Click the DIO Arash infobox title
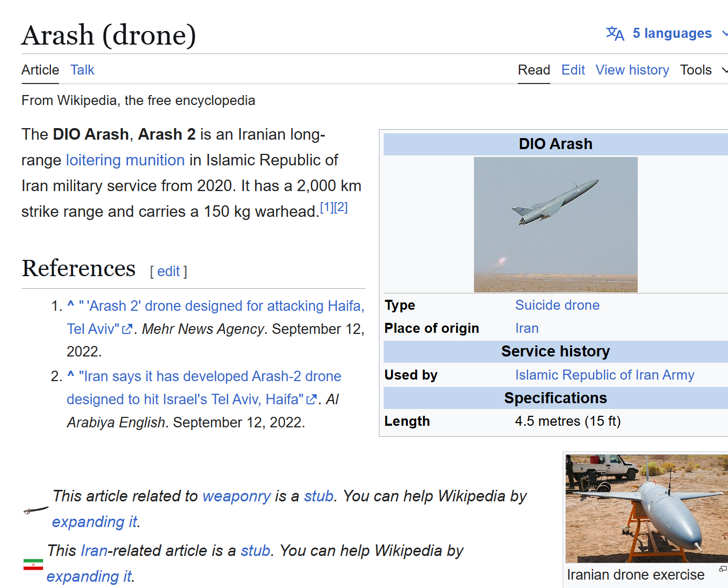 pos(555,144)
